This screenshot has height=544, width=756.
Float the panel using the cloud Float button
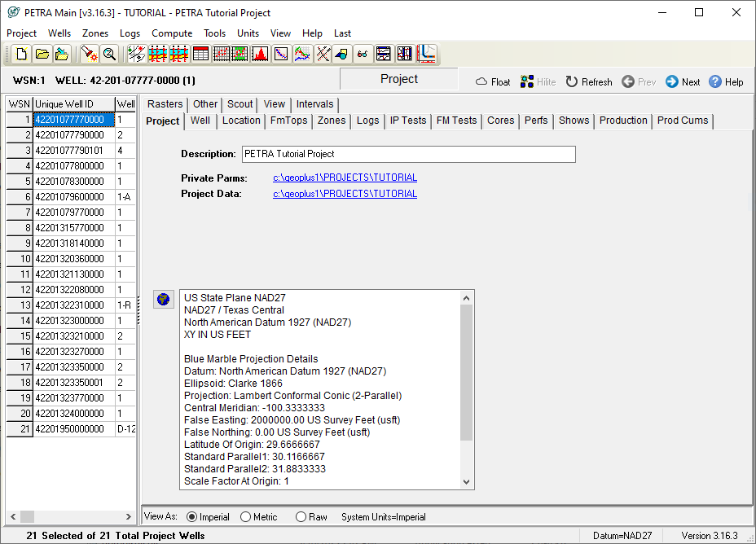(493, 82)
